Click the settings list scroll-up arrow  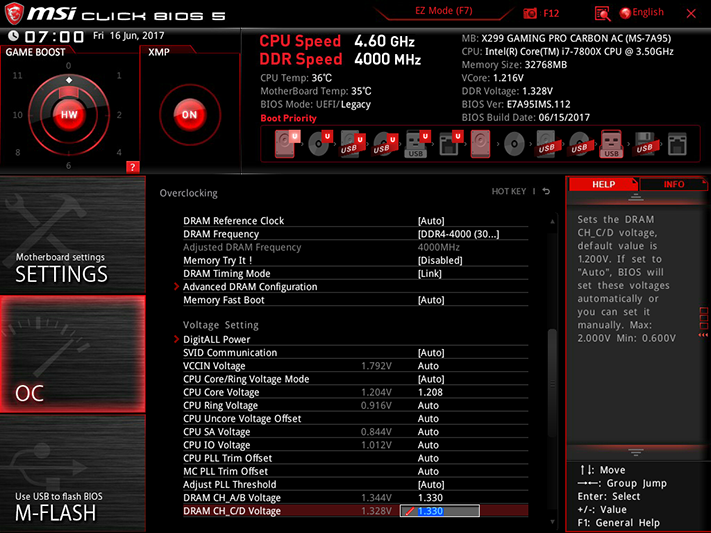552,221
